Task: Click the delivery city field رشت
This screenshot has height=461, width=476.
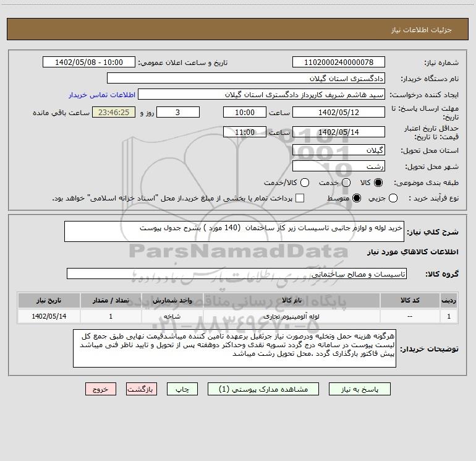Action: pos(339,166)
